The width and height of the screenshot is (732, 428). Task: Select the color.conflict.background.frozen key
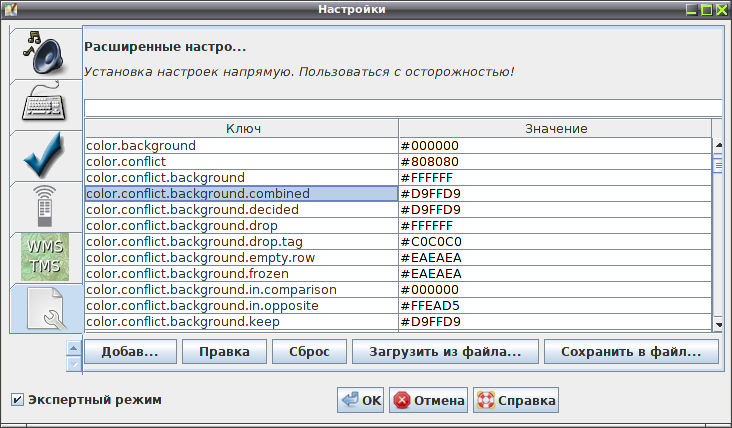coord(241,274)
